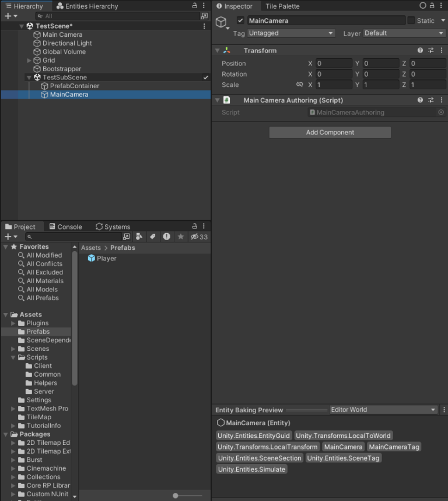Image resolution: width=448 pixels, height=501 pixels.
Task: Open TestScene options menu
Action: pyautogui.click(x=204, y=26)
